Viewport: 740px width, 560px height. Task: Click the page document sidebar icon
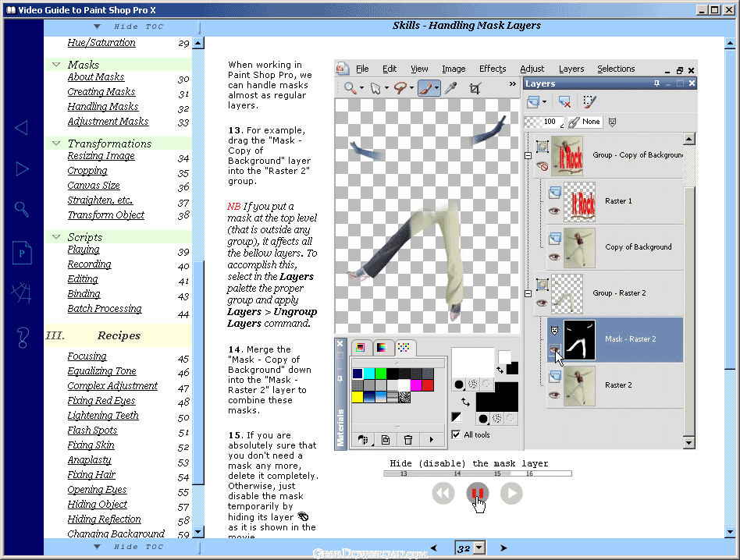tap(22, 253)
